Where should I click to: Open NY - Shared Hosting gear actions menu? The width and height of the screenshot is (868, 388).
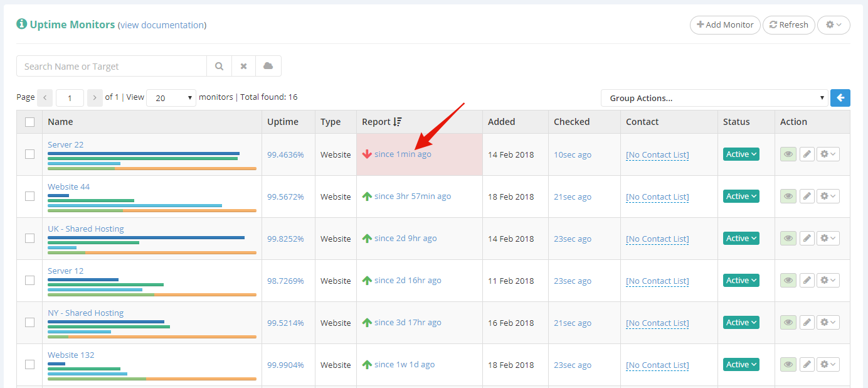pos(828,323)
